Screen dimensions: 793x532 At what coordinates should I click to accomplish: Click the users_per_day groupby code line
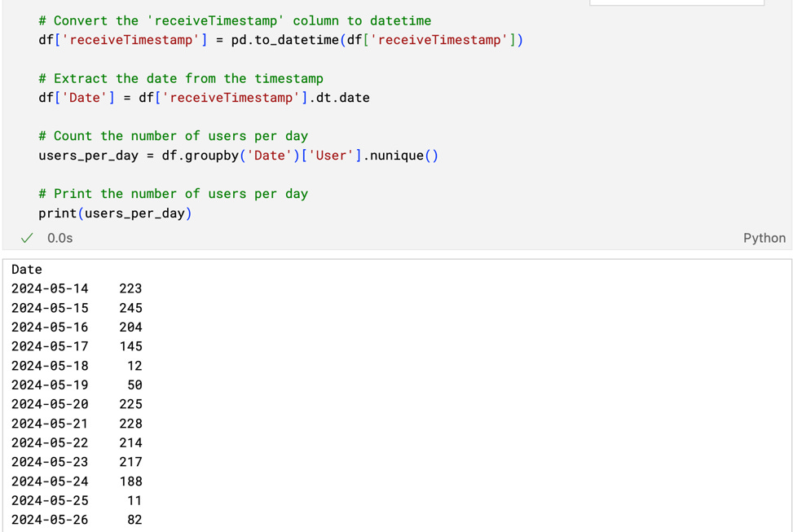point(238,156)
